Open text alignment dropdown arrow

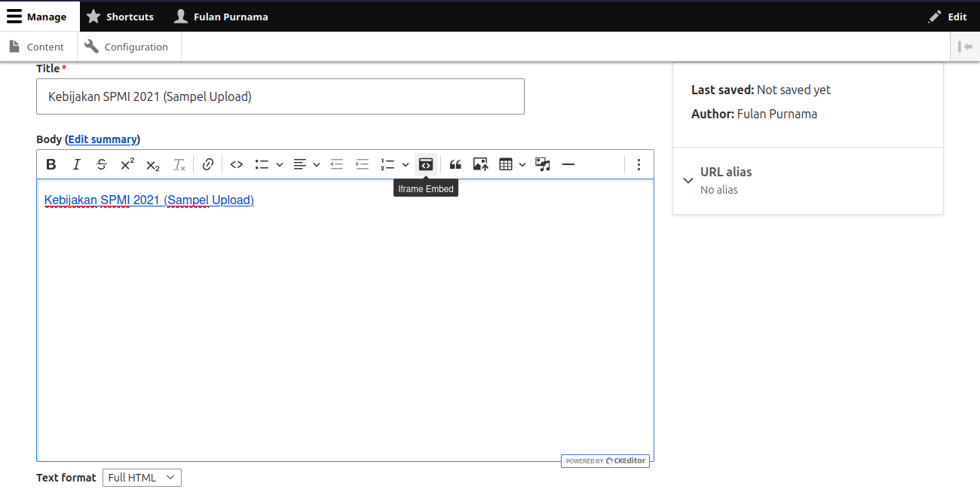click(x=317, y=164)
